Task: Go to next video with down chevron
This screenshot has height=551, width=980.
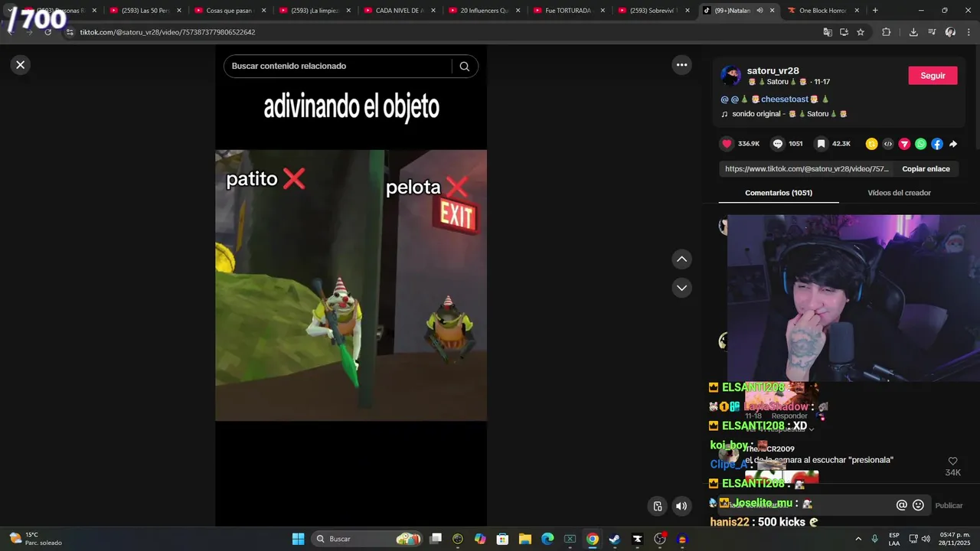Action: 681,288
